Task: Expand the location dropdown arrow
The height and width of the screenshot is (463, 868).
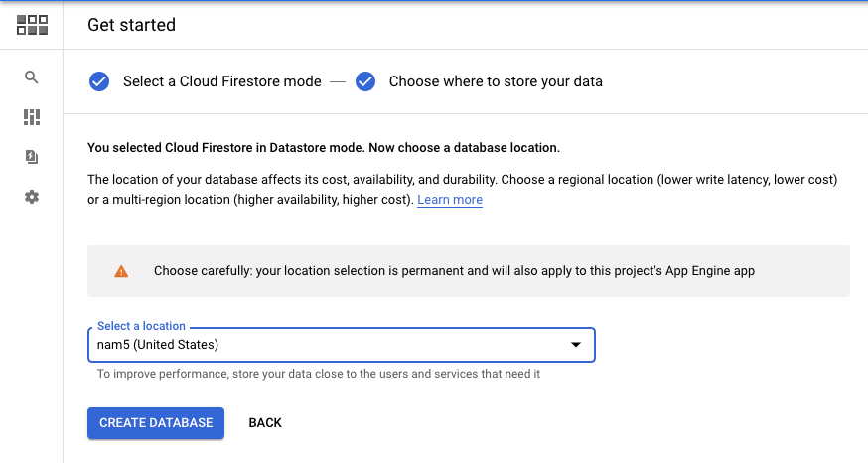Action: tap(576, 345)
